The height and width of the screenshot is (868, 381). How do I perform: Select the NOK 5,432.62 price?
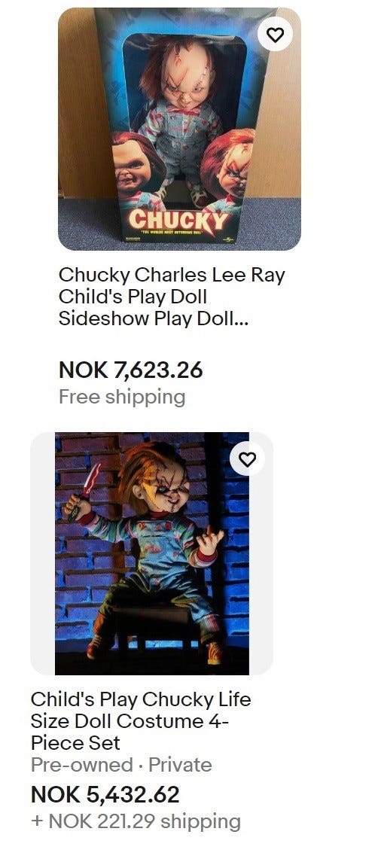click(x=105, y=794)
